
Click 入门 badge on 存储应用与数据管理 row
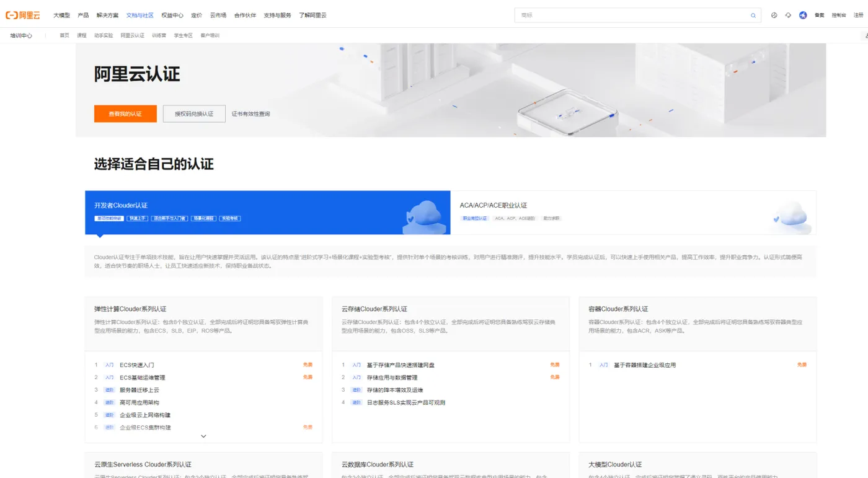(x=356, y=378)
